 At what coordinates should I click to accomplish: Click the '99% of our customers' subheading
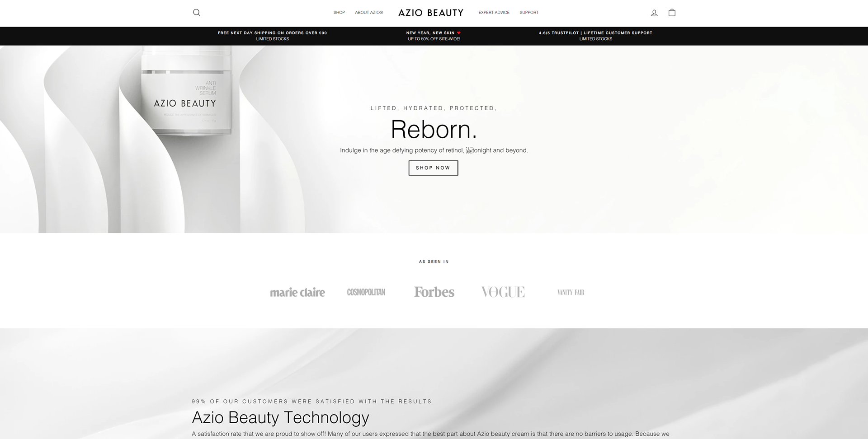pos(311,402)
